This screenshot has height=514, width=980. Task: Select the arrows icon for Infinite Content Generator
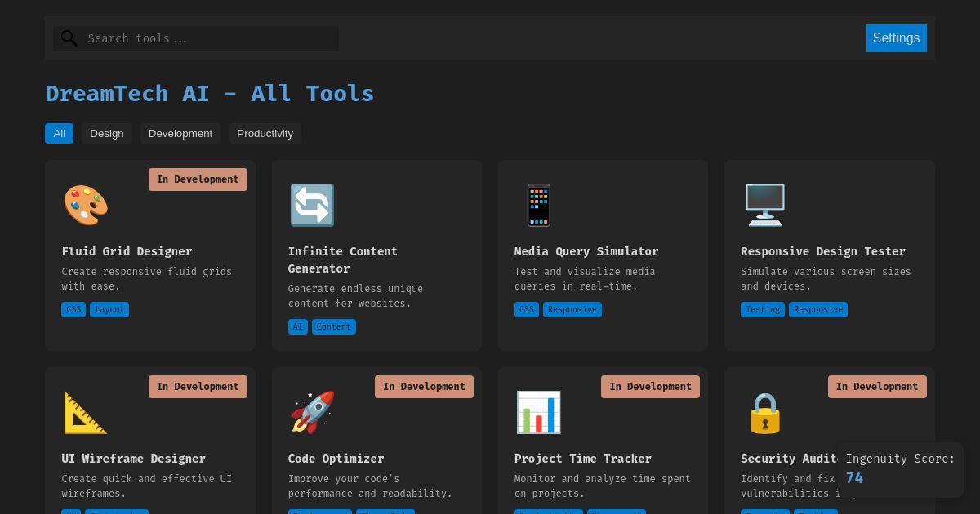pyautogui.click(x=312, y=205)
